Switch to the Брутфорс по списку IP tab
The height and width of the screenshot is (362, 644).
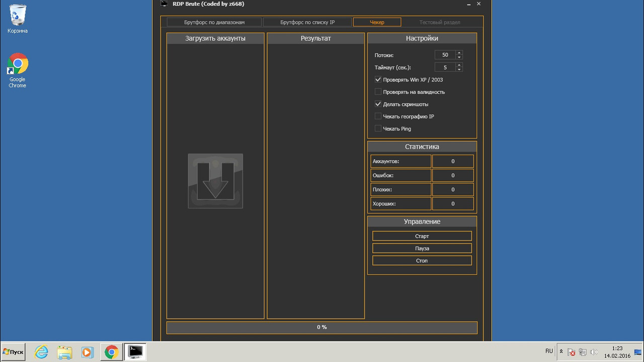(307, 22)
